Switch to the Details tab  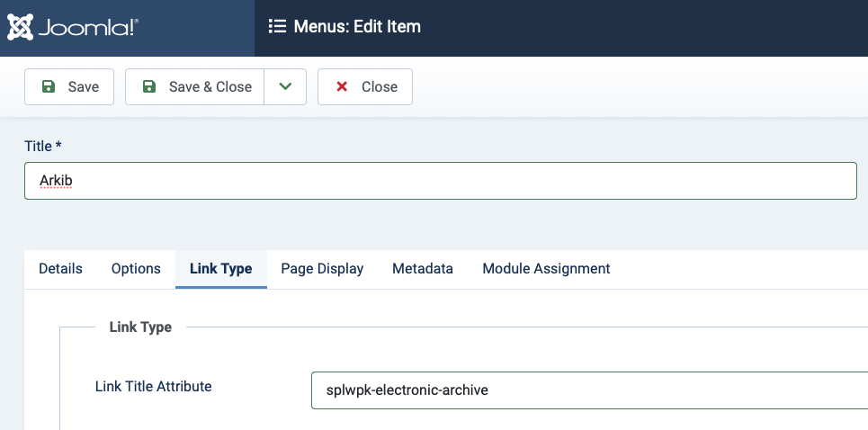pos(60,269)
